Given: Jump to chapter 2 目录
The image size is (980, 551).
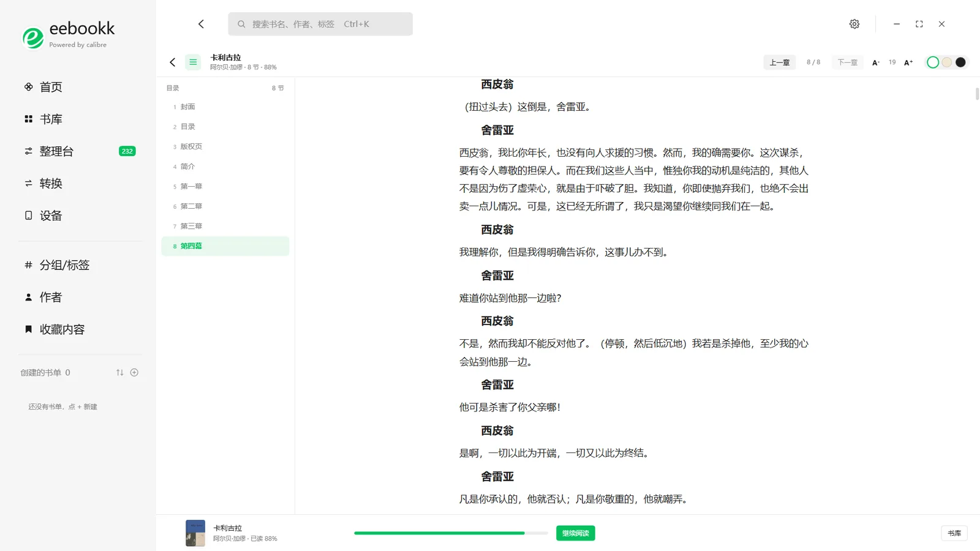Looking at the screenshot, I should (225, 127).
